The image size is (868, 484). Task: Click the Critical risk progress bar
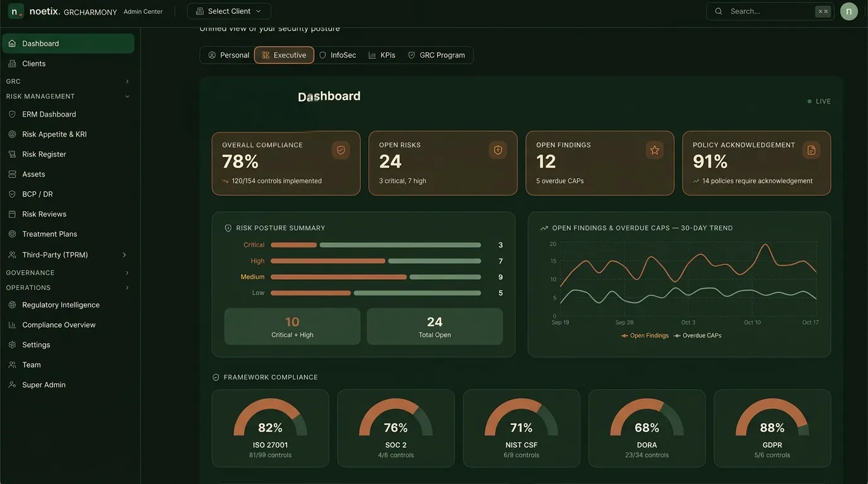pyautogui.click(x=375, y=245)
